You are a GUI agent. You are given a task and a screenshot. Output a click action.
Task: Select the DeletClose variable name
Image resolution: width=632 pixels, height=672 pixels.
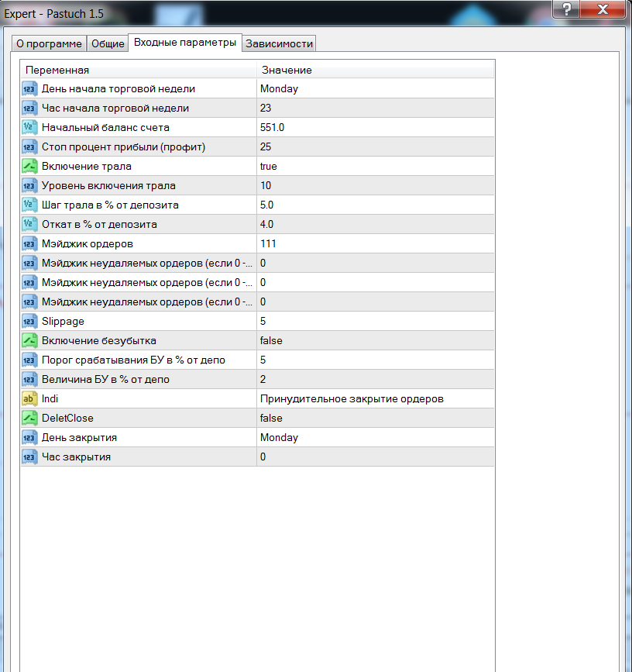point(67,418)
